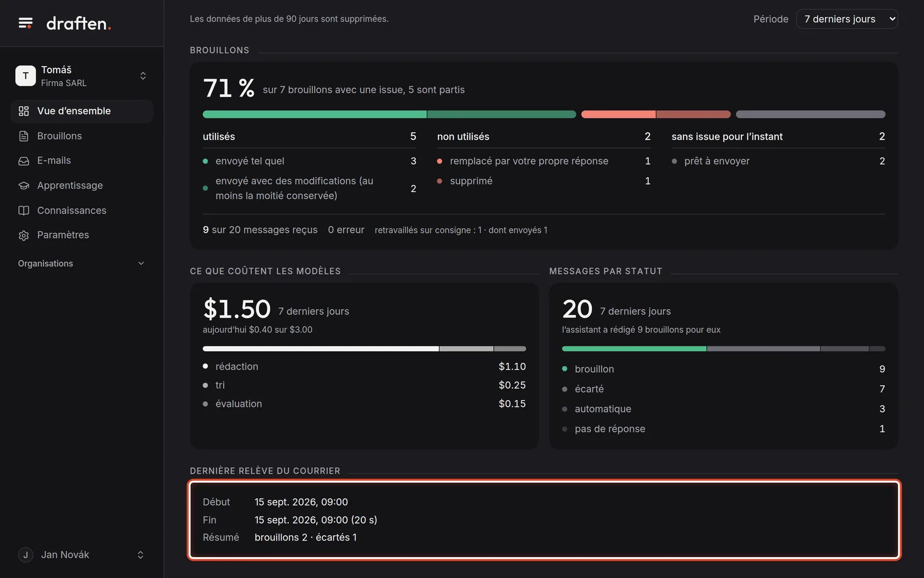This screenshot has height=578, width=924.
Task: Go to Brouillons page
Action: 81,136
